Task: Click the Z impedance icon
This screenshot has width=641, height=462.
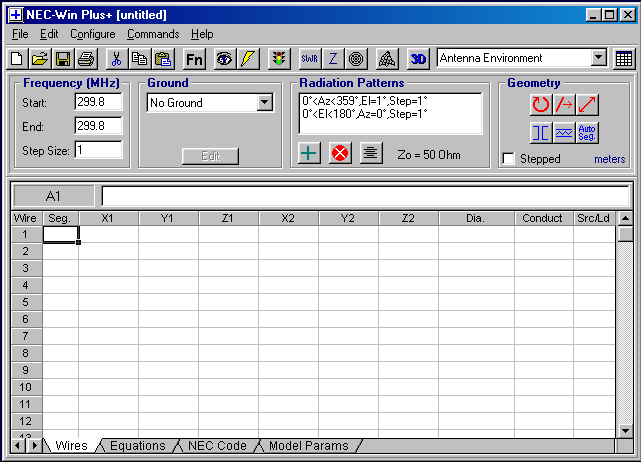Action: coord(333,59)
